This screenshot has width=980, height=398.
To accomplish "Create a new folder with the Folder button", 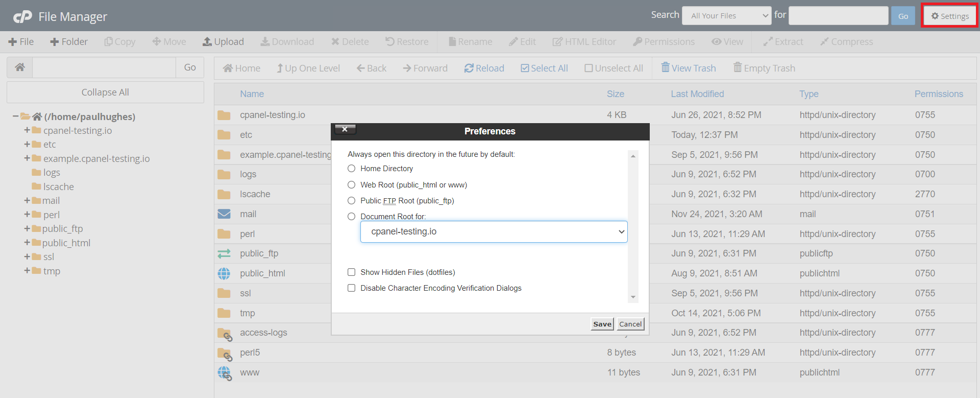I will click(69, 42).
